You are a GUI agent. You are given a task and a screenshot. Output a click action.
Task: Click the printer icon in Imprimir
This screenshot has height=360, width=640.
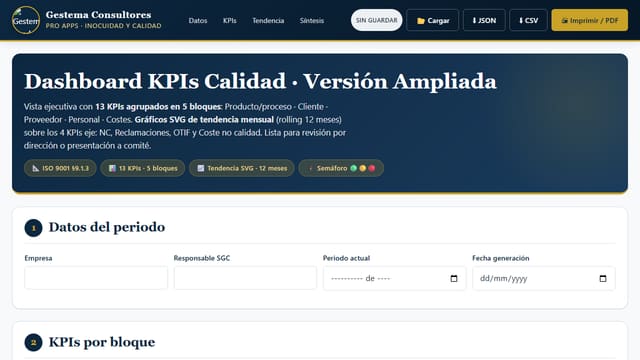click(565, 20)
